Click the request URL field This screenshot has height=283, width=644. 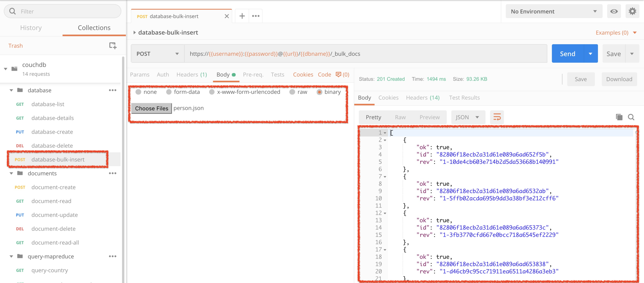click(x=365, y=54)
